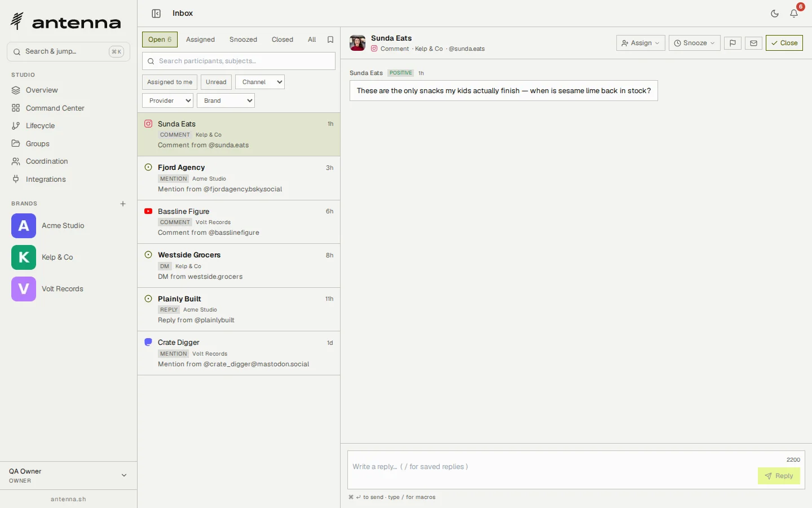The height and width of the screenshot is (508, 812).
Task: Click Crate Digger Mastodon icon
Action: tap(148, 342)
